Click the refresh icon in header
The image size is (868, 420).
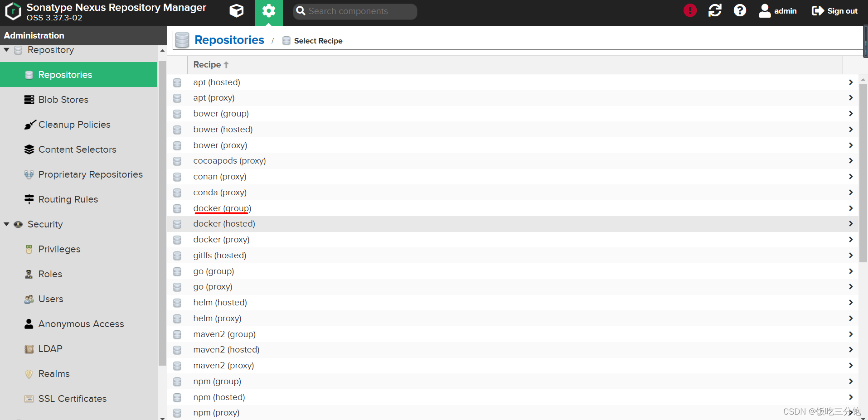pyautogui.click(x=715, y=10)
